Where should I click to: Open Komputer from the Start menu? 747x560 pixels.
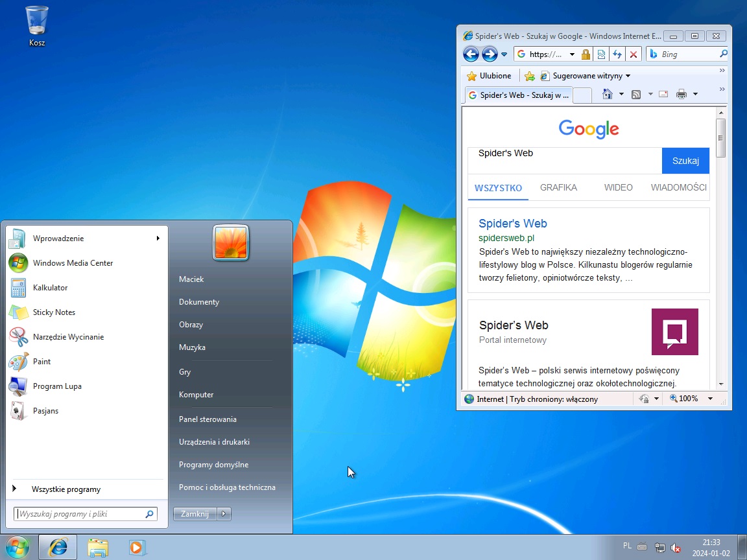pos(196,395)
